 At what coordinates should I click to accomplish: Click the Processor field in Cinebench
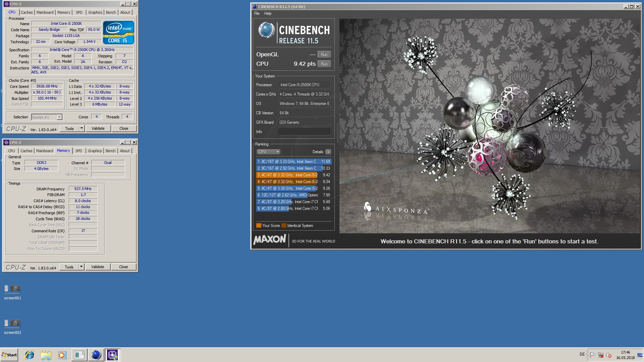[305, 85]
